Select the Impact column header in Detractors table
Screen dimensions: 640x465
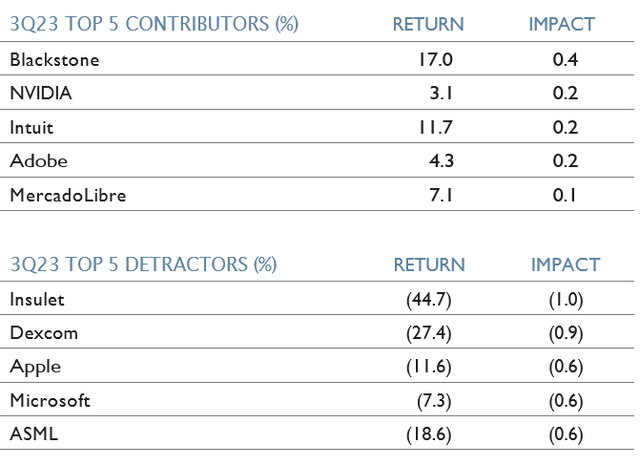coord(565,265)
